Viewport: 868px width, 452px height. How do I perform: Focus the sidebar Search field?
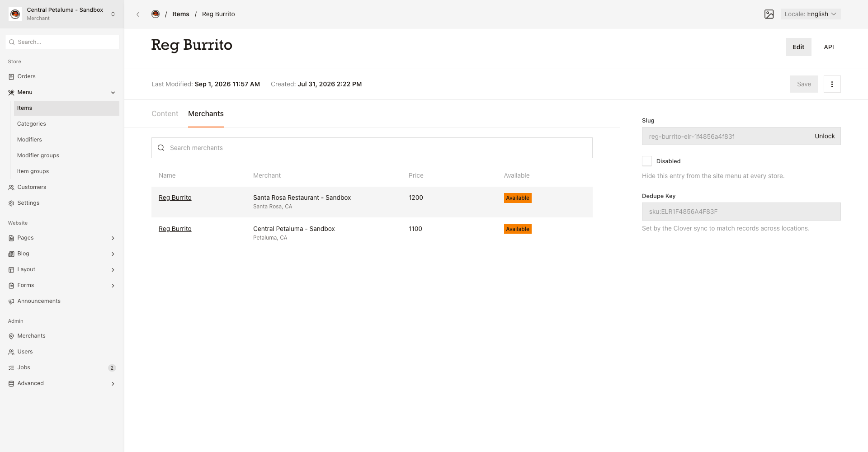pyautogui.click(x=62, y=42)
